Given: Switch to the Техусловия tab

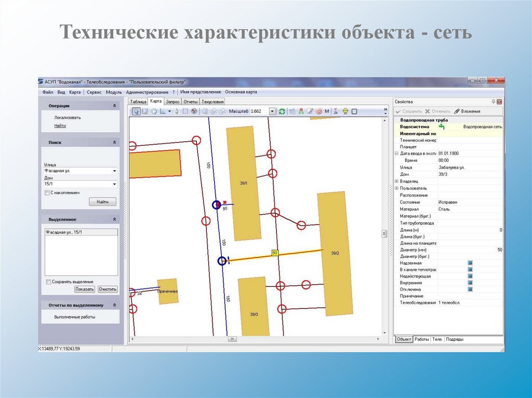Looking at the screenshot, I should [212, 102].
